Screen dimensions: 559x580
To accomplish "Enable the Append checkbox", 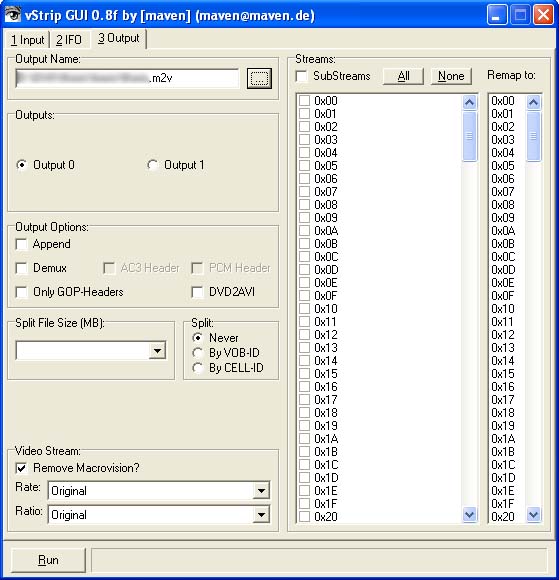I will tap(21, 244).
